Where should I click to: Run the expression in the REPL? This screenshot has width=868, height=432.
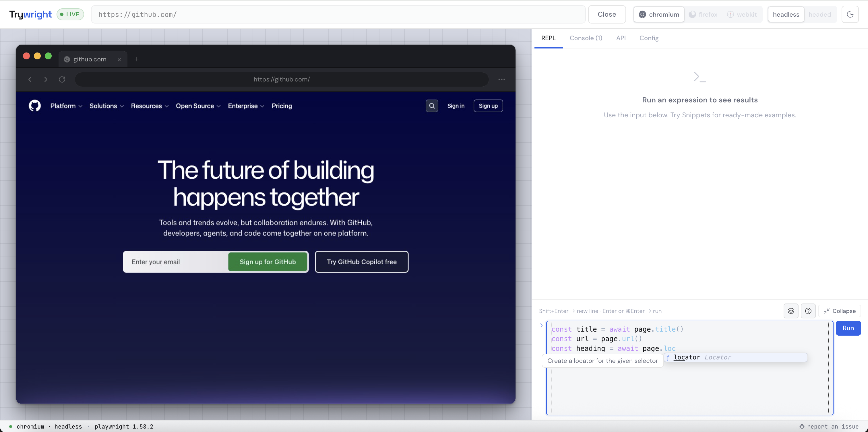(848, 328)
